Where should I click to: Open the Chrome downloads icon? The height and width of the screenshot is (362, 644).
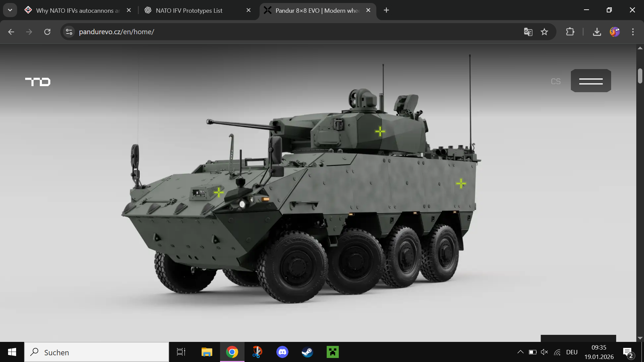(x=597, y=32)
